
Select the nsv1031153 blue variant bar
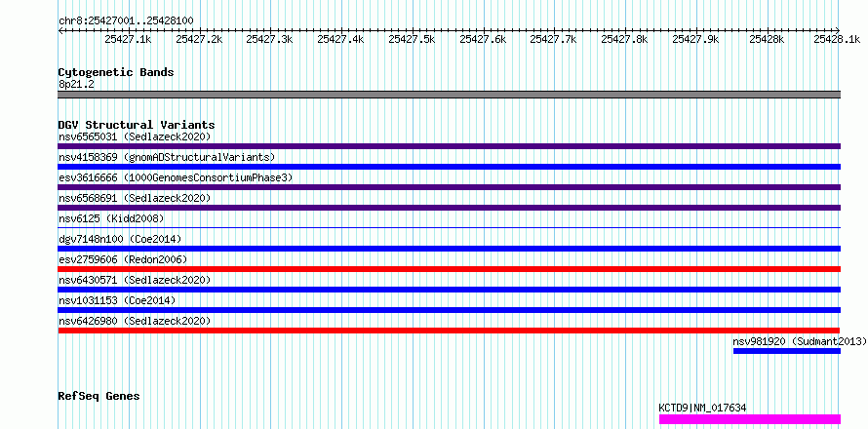point(450,310)
